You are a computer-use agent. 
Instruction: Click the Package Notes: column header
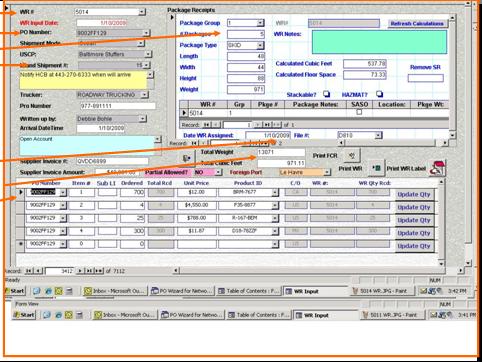click(x=315, y=104)
